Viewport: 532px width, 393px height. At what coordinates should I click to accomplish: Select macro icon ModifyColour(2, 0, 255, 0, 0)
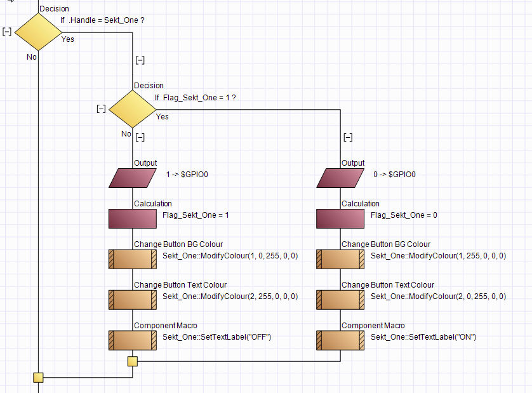coord(340,300)
